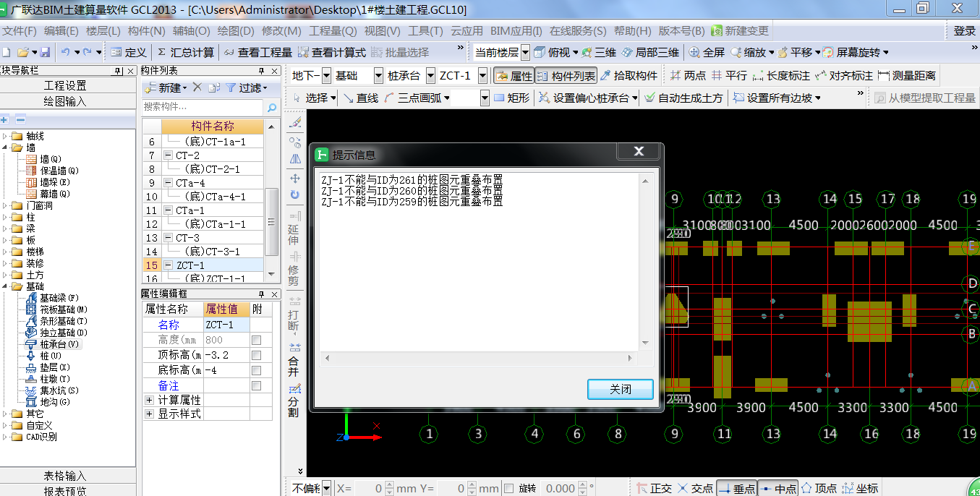Select the 缩放 zoom tool
980x496 pixels.
(x=748, y=53)
